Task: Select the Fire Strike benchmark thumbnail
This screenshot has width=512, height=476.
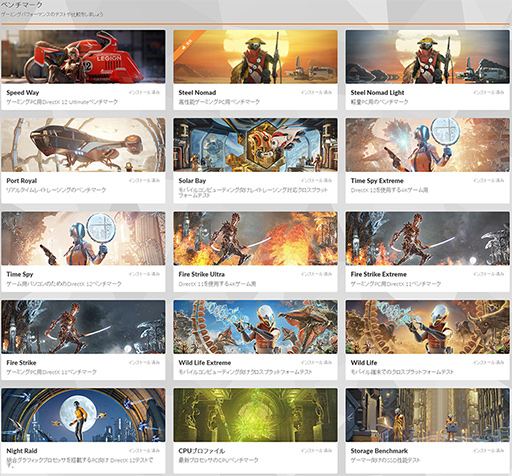Action: pyautogui.click(x=83, y=327)
